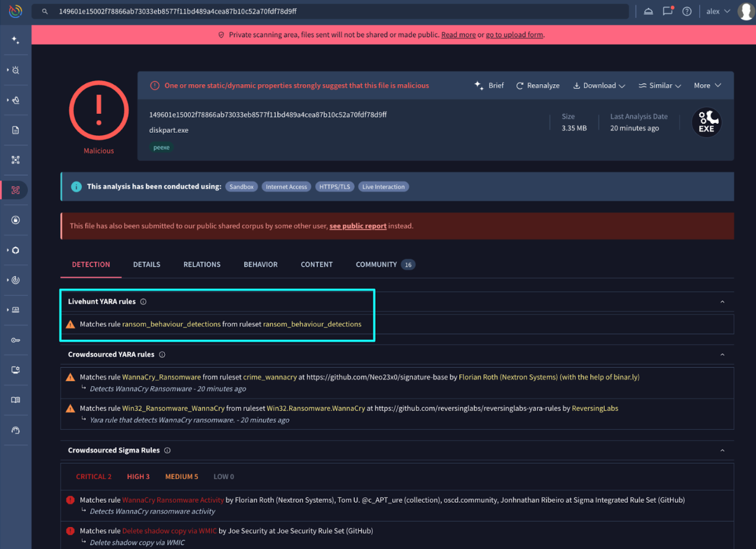
Task: Filter Sigma rules by HIGH 3
Action: click(138, 477)
